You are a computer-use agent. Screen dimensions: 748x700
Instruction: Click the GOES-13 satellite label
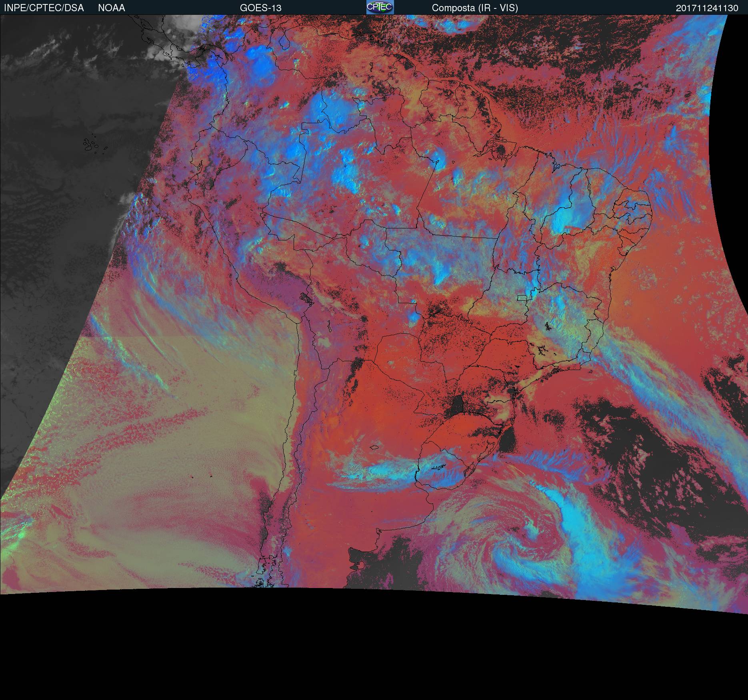click(x=261, y=8)
